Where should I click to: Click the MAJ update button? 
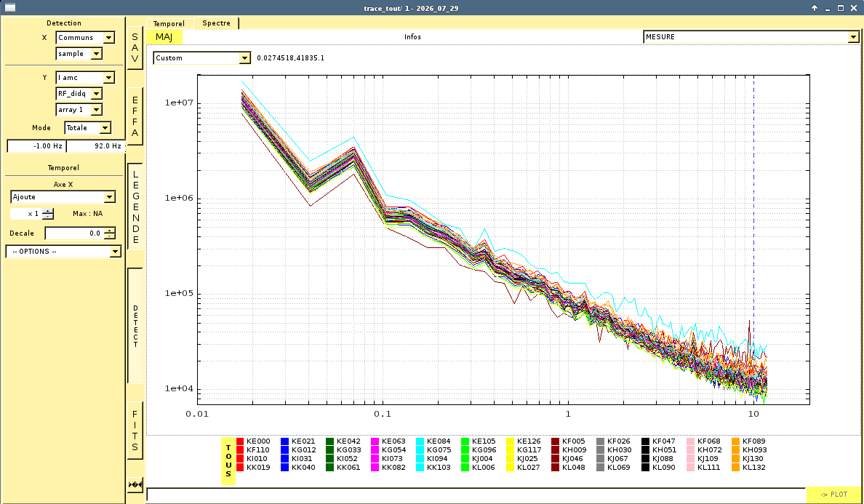[x=164, y=37]
